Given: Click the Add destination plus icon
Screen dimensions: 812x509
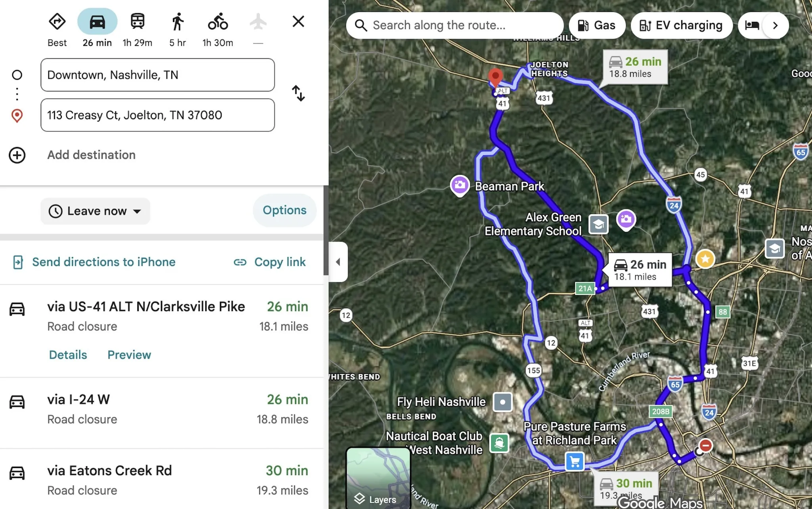Looking at the screenshot, I should 17,155.
